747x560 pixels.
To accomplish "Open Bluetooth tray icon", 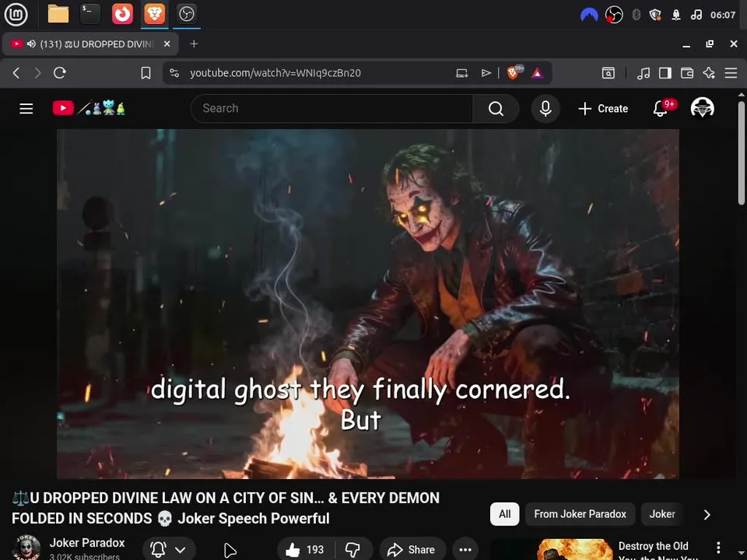I will (x=636, y=16).
